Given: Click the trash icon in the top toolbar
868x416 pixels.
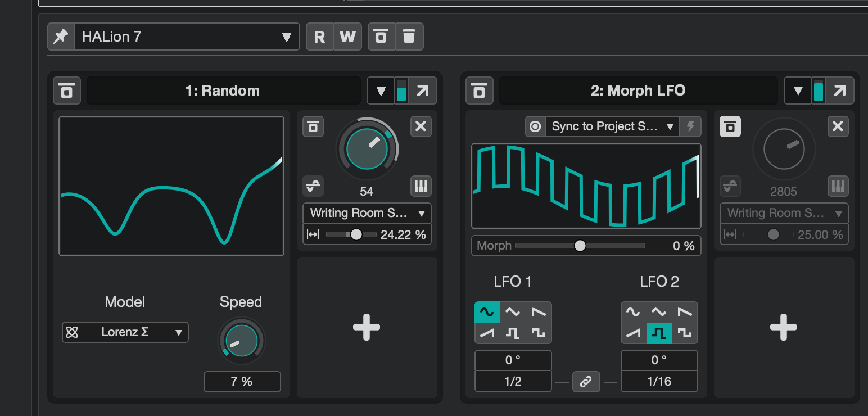Looking at the screenshot, I should click(409, 37).
